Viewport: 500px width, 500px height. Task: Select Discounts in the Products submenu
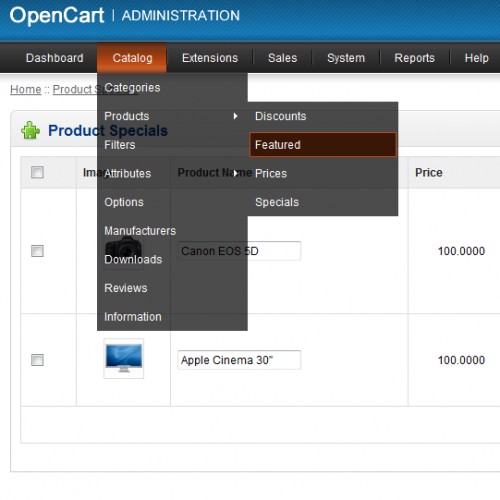pos(323,116)
